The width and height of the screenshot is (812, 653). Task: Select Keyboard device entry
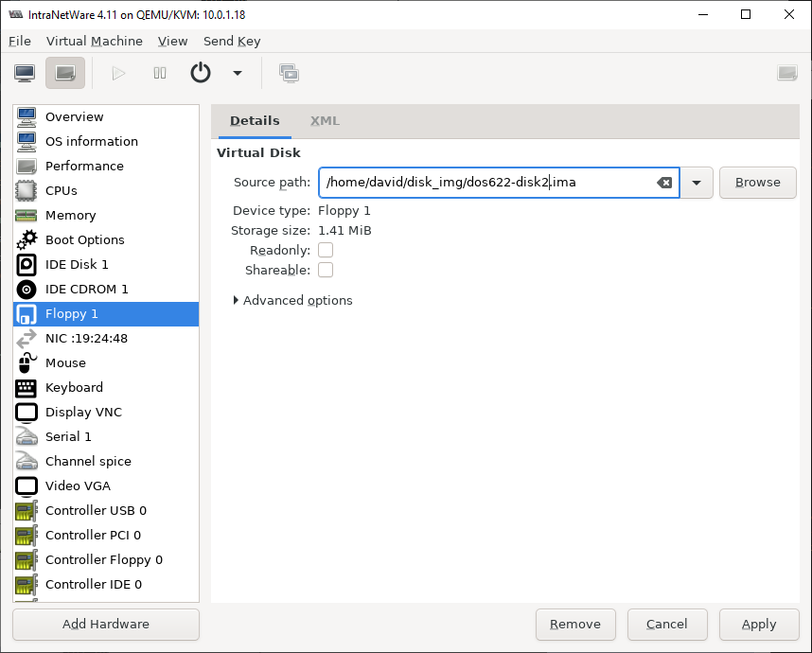pyautogui.click(x=106, y=387)
